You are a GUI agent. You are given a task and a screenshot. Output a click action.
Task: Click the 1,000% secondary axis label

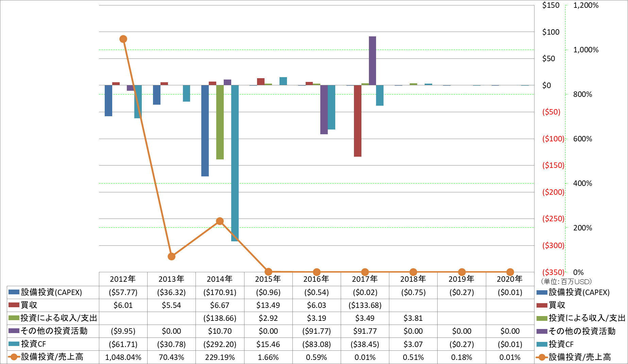(586, 50)
